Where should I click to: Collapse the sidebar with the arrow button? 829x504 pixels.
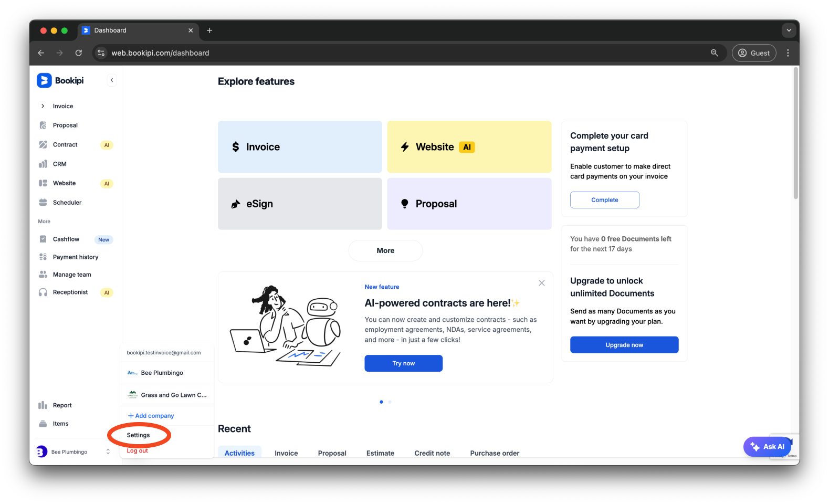point(112,80)
